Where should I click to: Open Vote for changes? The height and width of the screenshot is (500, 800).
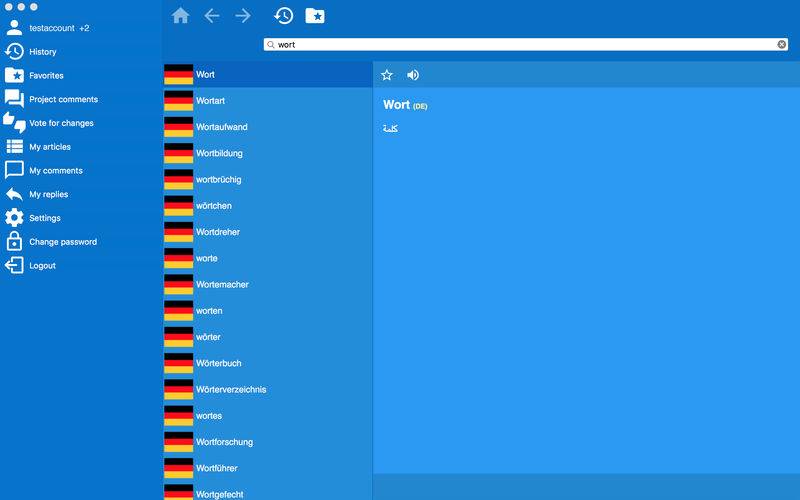(x=61, y=123)
